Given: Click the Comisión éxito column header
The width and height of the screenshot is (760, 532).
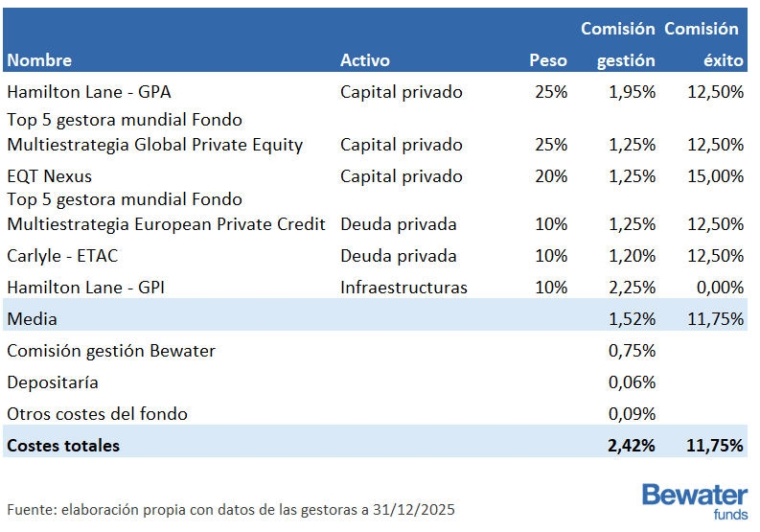Looking at the screenshot, I should coord(702,44).
